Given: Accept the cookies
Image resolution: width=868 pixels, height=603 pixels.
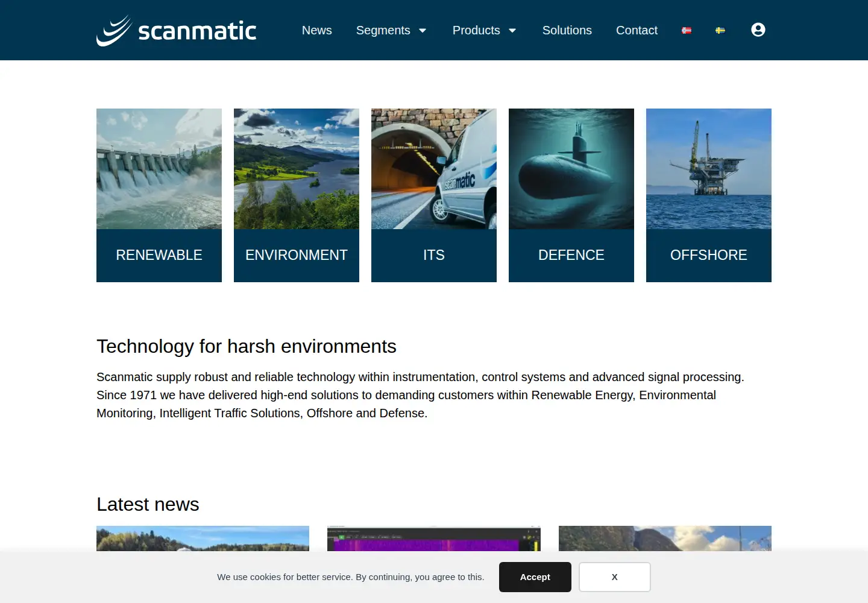Looking at the screenshot, I should 535,577.
